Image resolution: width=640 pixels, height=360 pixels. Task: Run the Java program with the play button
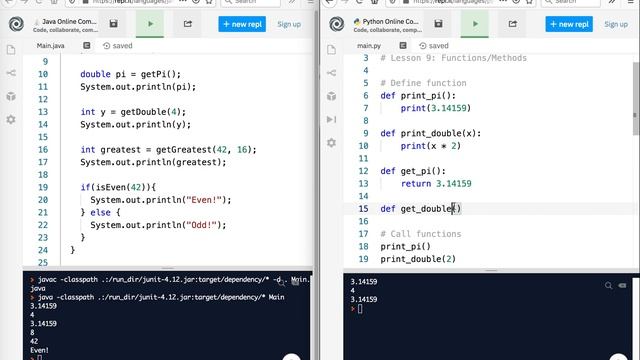pyautogui.click(x=150, y=24)
